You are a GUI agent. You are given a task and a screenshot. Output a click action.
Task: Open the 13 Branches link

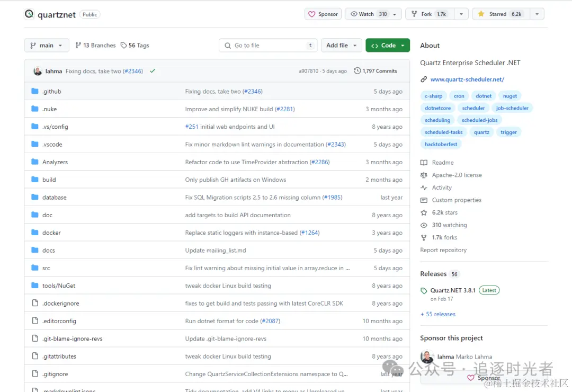pos(95,45)
